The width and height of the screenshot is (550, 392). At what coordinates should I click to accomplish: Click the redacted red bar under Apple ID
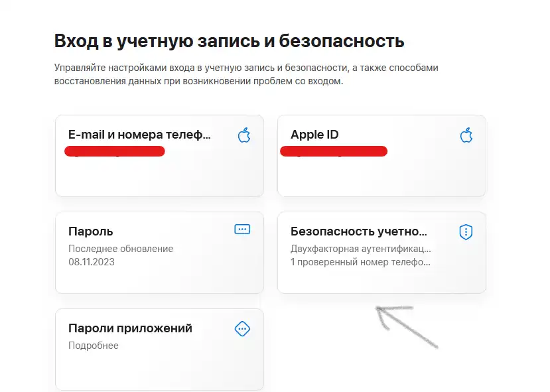(x=334, y=151)
